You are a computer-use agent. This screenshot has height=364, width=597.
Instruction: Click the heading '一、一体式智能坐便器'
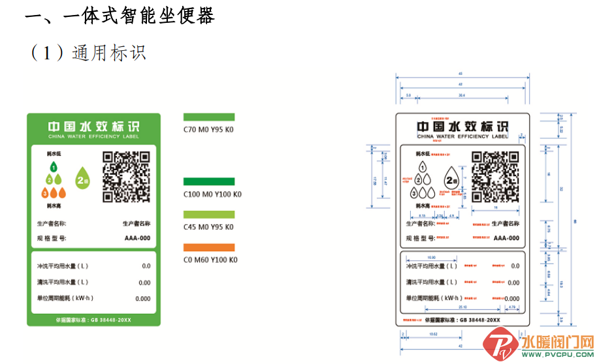pos(120,16)
